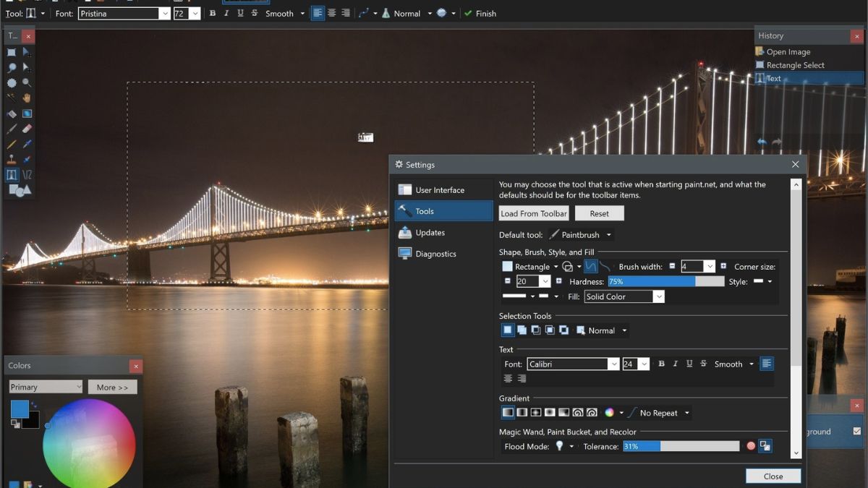The image size is (868, 488).
Task: Select linear gradient type in Settings
Action: (x=508, y=413)
